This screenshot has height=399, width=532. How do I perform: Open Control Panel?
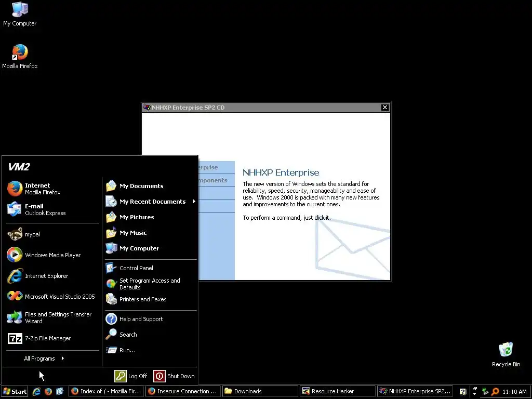[x=151, y=268]
